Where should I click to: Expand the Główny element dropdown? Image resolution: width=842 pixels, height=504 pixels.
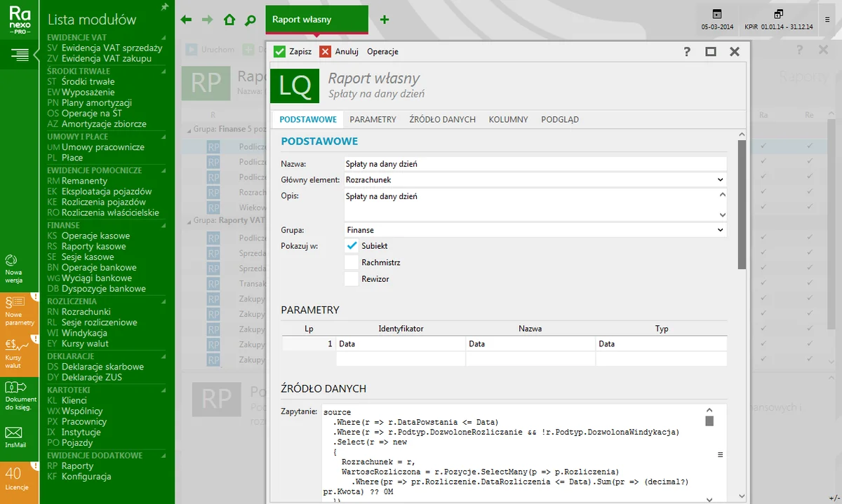[x=720, y=180]
